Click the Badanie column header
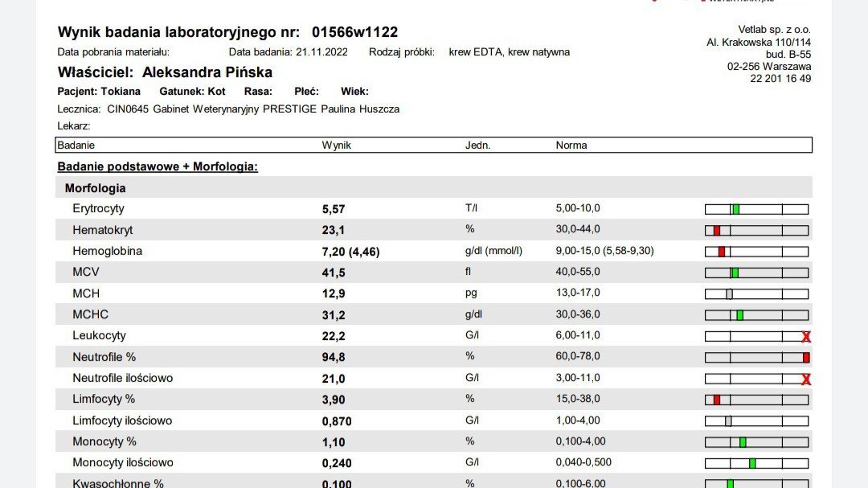Viewport: 868px width, 488px height. click(76, 146)
